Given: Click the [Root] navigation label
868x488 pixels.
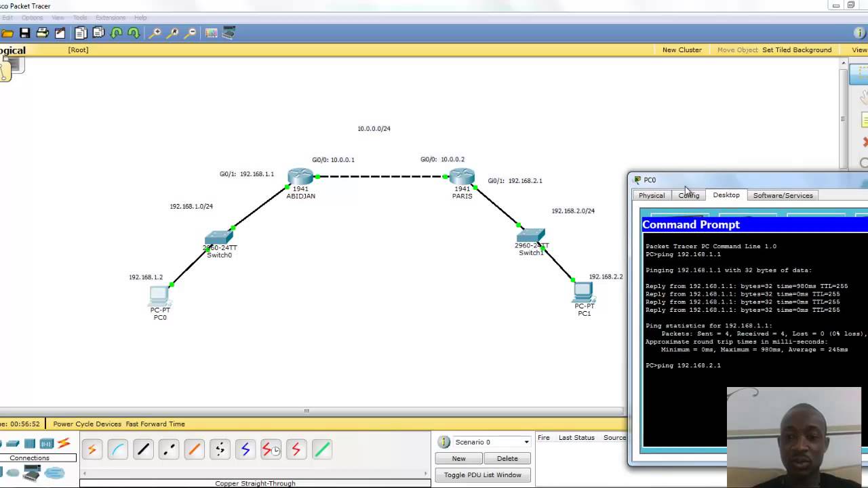Looking at the screenshot, I should pyautogui.click(x=78, y=49).
